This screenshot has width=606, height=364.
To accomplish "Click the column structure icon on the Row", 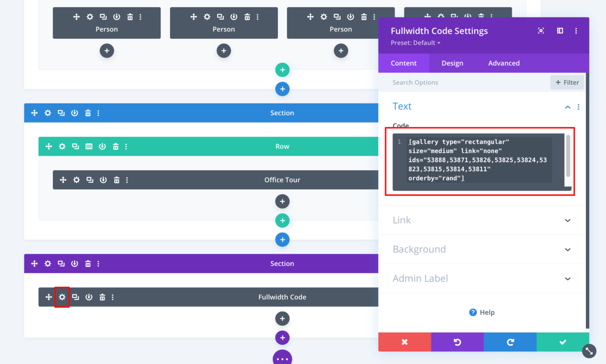I will coord(89,146).
